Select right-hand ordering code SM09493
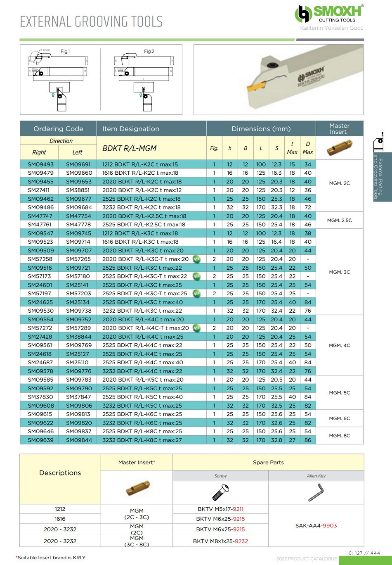Image resolution: width=392 pixels, height=565 pixels. 40,164
